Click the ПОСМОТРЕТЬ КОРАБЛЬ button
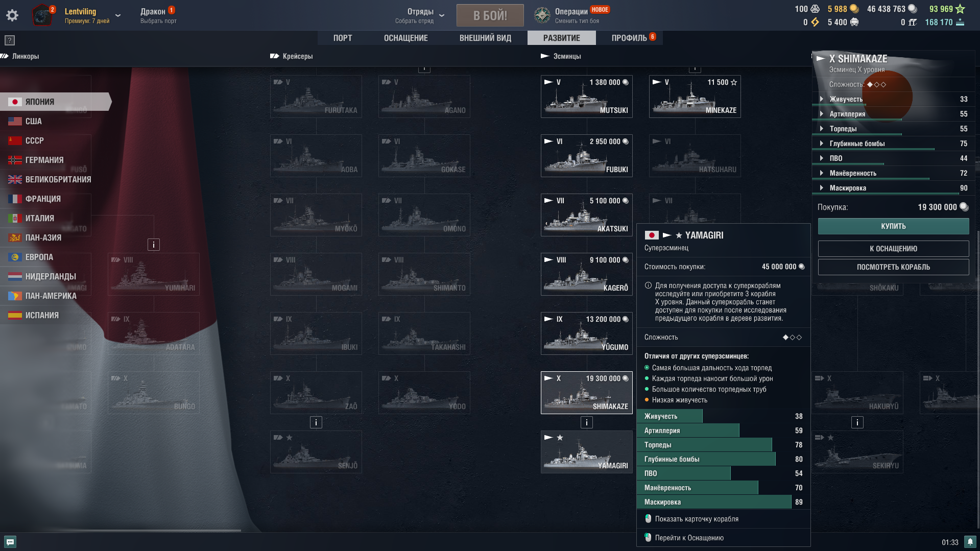980x551 pixels. 893,267
